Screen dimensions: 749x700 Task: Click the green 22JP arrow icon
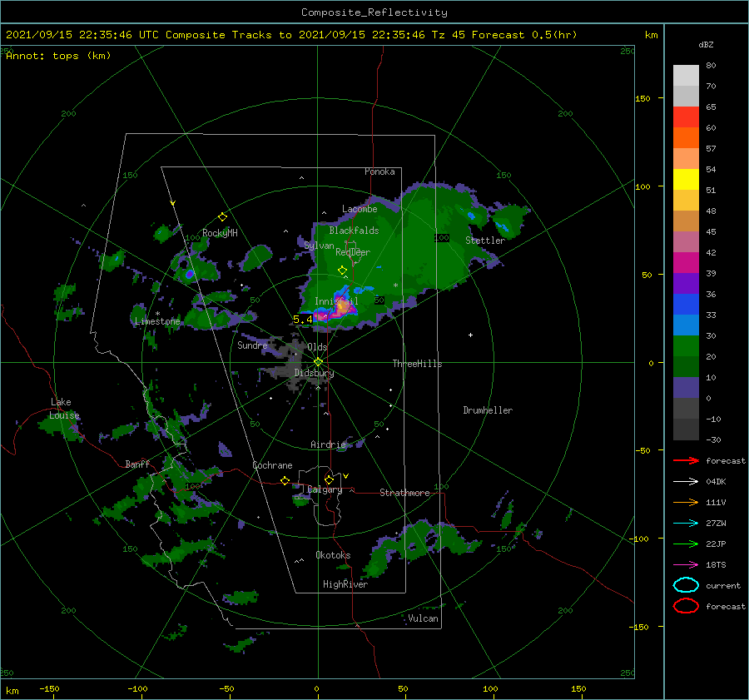[x=686, y=544]
